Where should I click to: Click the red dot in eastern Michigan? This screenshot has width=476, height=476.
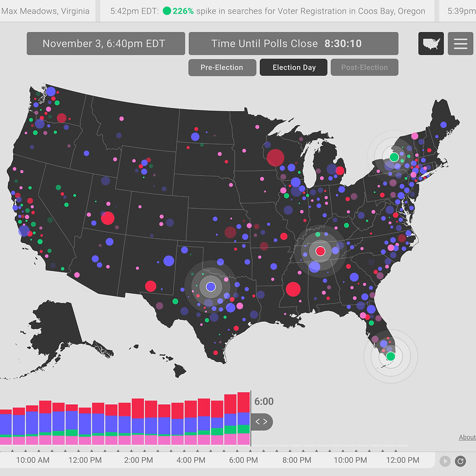pyautogui.click(x=340, y=170)
